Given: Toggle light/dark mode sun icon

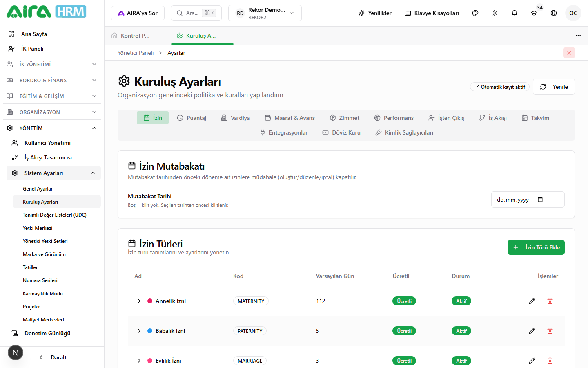Looking at the screenshot, I should (495, 13).
